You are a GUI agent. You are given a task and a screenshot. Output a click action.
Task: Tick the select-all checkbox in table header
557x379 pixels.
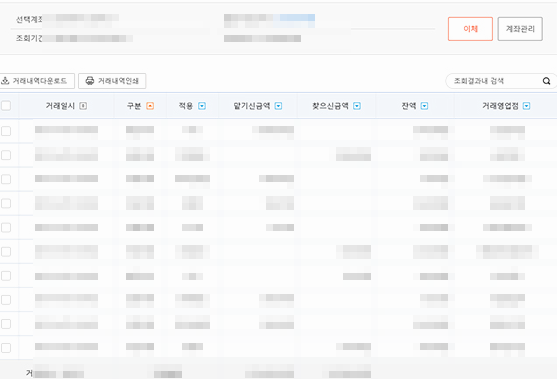pos(6,105)
